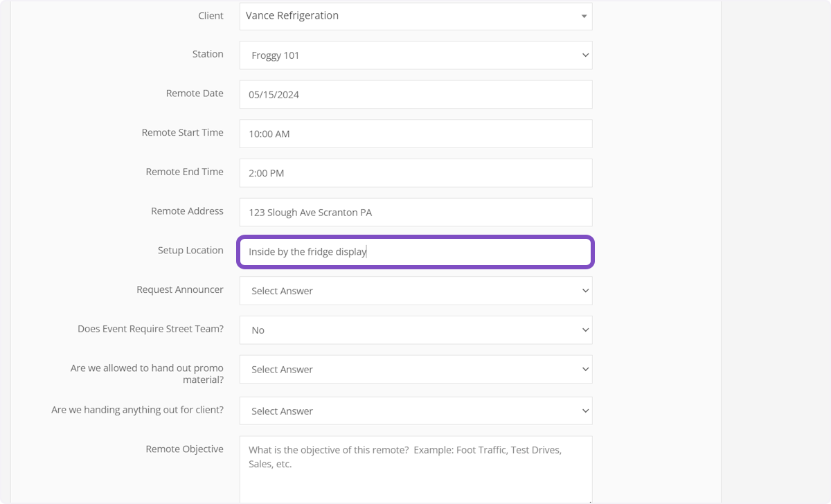Click the handing anything out dropdown chevron
This screenshot has width=831, height=504.
(585, 410)
